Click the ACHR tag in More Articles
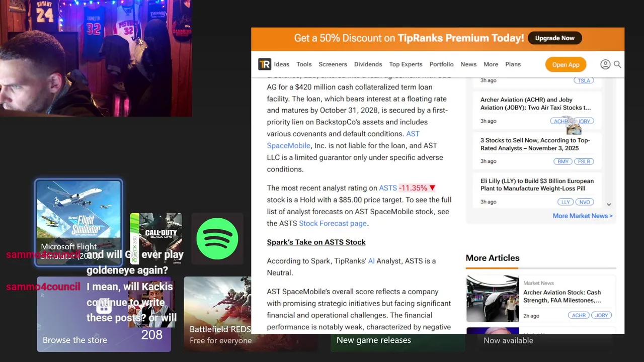 pos(579,315)
